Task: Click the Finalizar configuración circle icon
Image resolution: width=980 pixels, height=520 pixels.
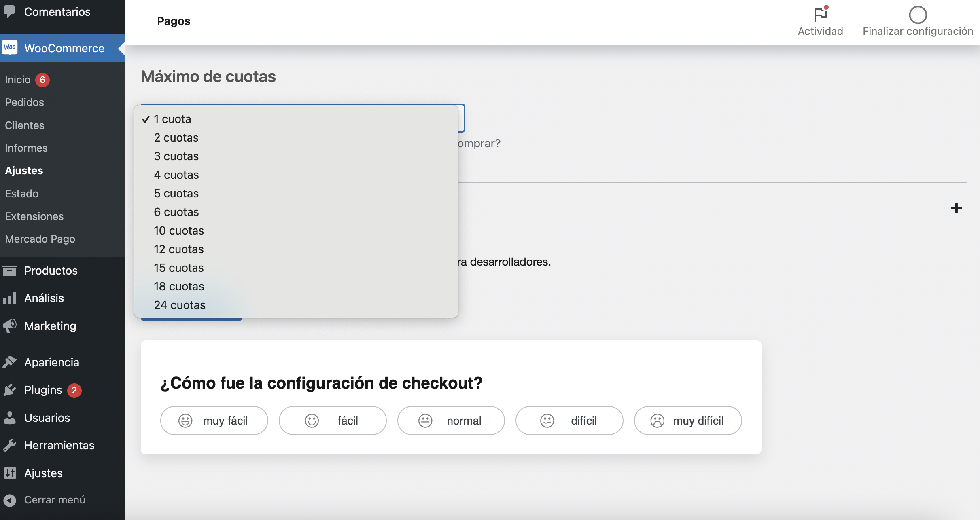Action: click(918, 15)
